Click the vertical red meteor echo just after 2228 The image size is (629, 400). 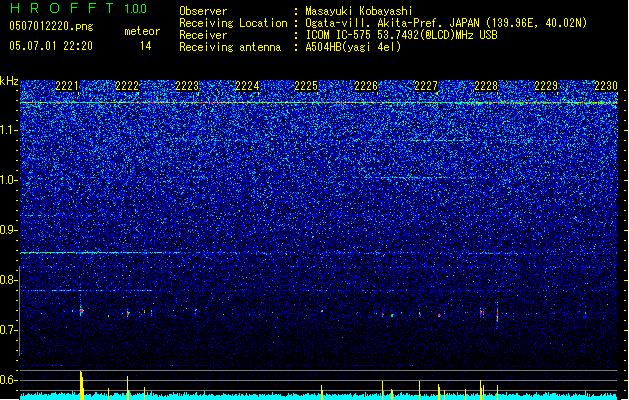click(497, 315)
